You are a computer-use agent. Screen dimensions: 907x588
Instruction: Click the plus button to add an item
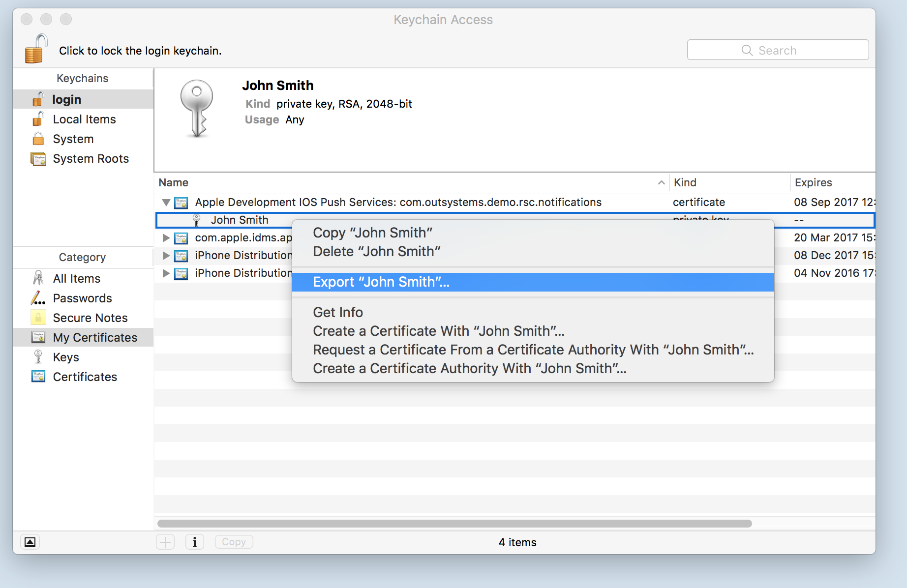tap(165, 541)
